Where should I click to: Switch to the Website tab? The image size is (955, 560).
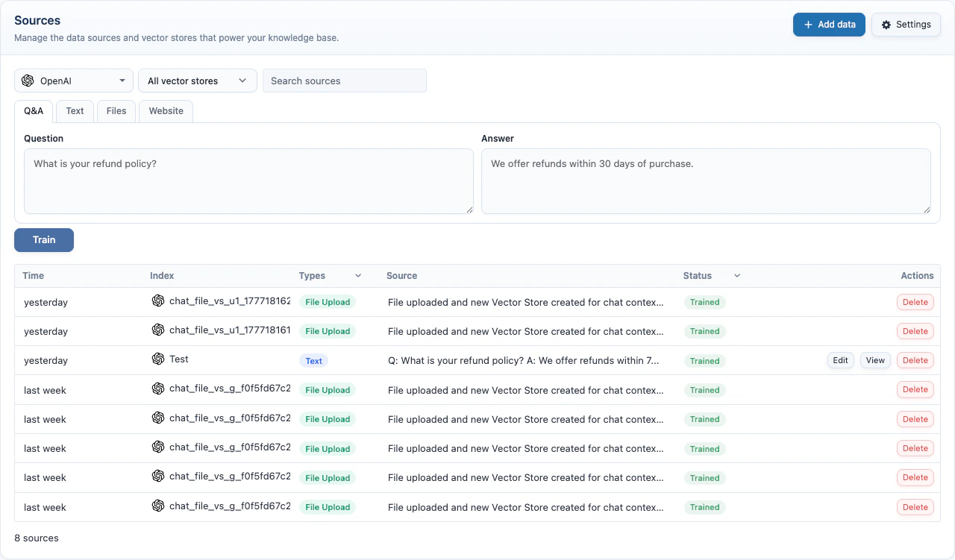click(x=165, y=110)
